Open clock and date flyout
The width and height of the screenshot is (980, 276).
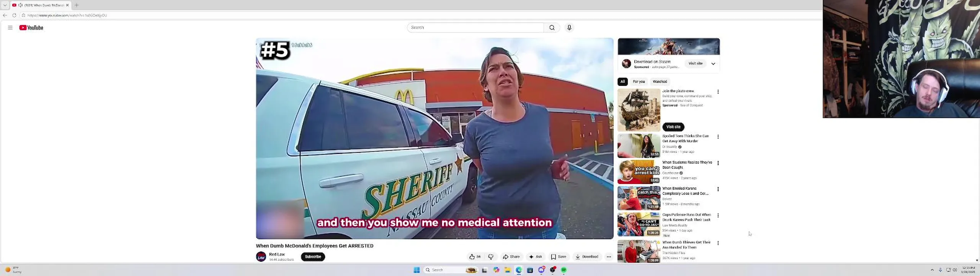pos(968,270)
